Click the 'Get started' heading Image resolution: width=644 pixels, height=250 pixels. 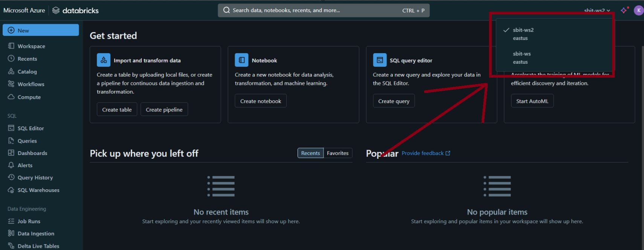[x=113, y=35]
